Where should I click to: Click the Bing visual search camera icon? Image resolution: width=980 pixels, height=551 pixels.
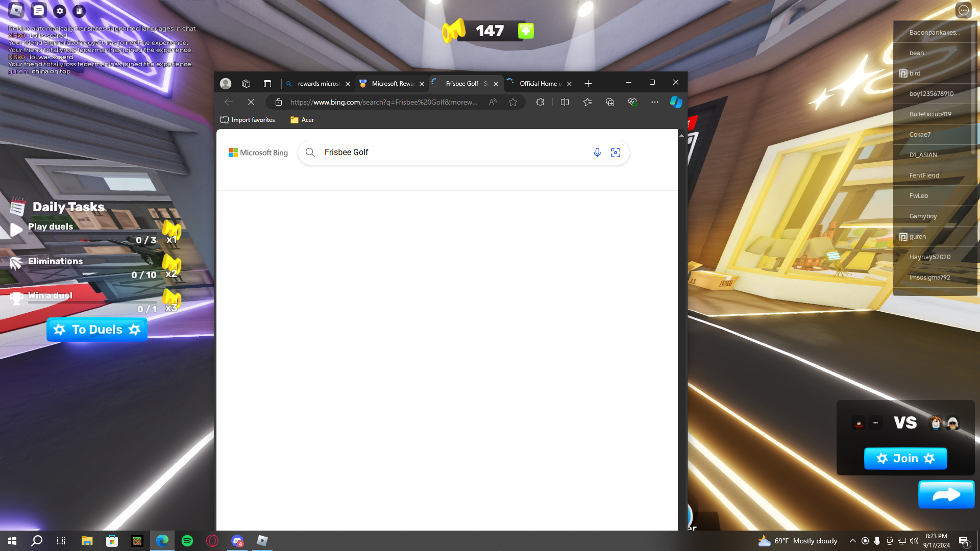coord(616,153)
